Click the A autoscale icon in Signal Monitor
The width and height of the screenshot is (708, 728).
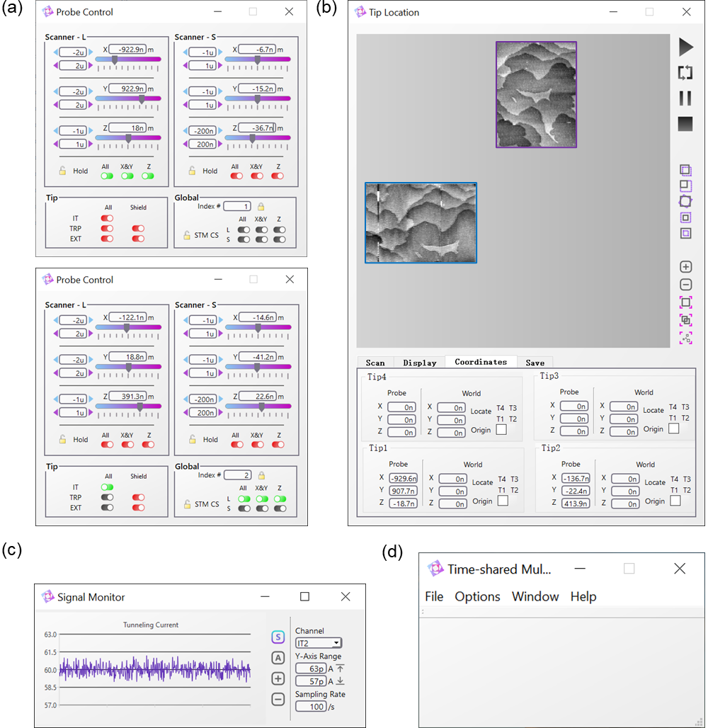(x=278, y=658)
